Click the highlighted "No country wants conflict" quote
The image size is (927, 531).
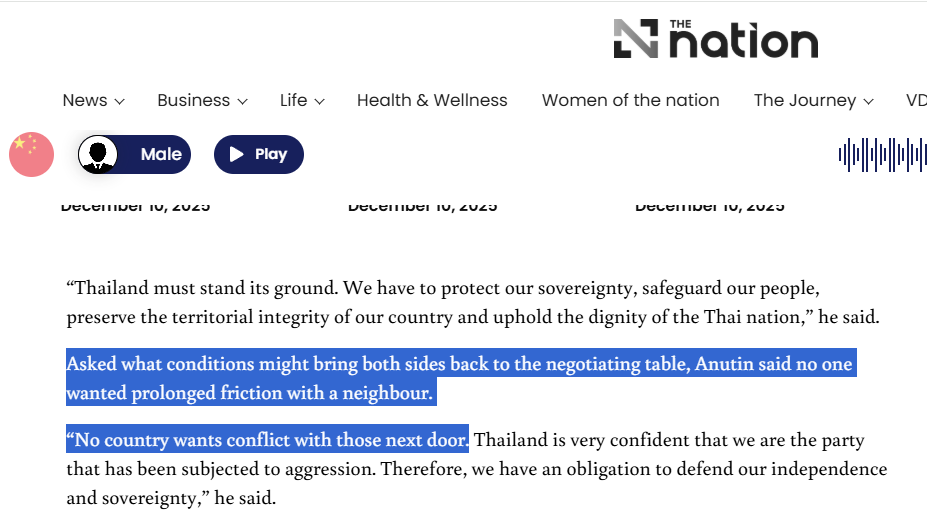pos(267,440)
